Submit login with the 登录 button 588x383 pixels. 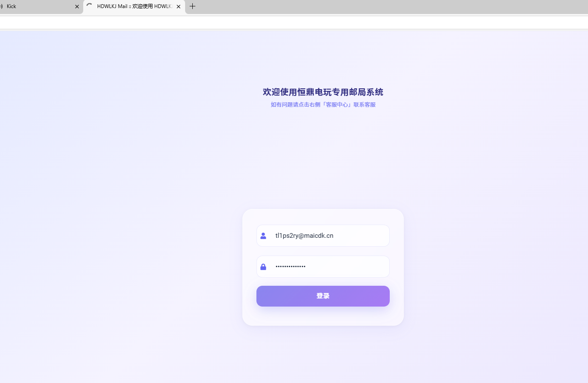tap(323, 296)
